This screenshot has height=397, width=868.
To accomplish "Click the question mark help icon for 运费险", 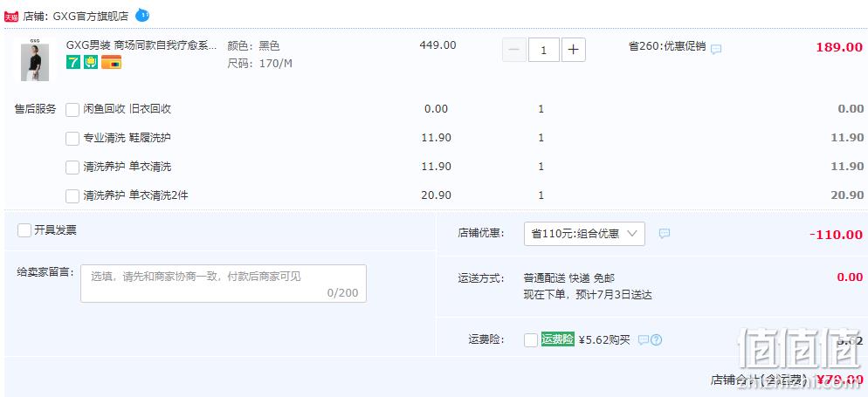I will tap(656, 340).
